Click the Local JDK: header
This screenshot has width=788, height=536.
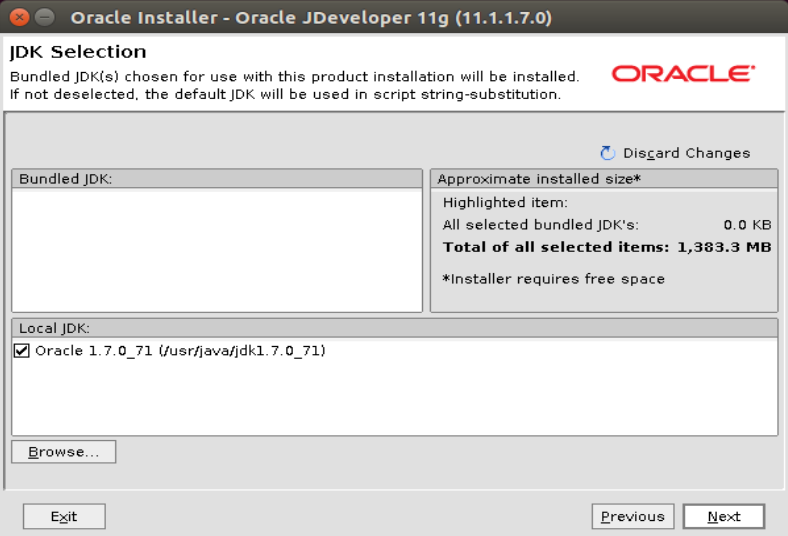coord(395,328)
